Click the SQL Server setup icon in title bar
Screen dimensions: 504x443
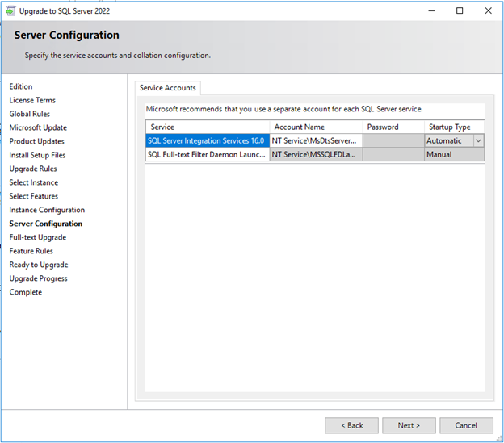coord(10,11)
